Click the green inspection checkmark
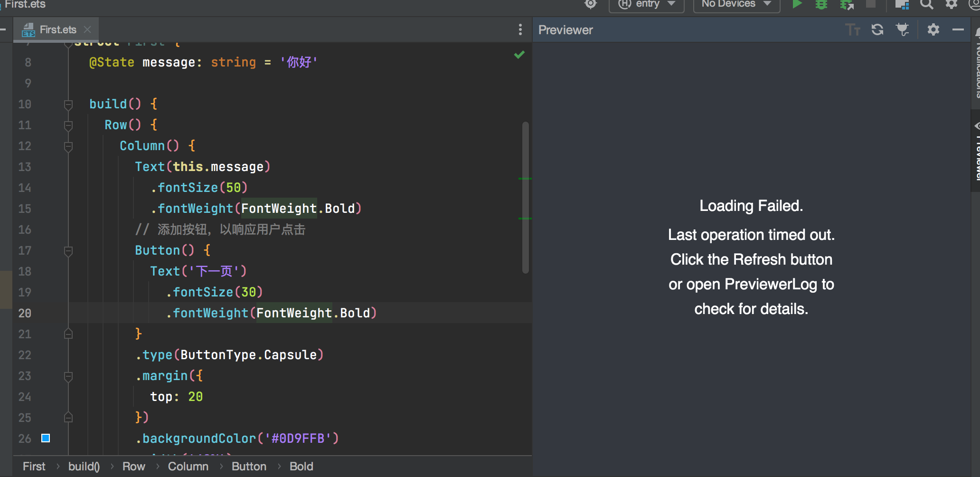This screenshot has height=477, width=980. tap(519, 55)
